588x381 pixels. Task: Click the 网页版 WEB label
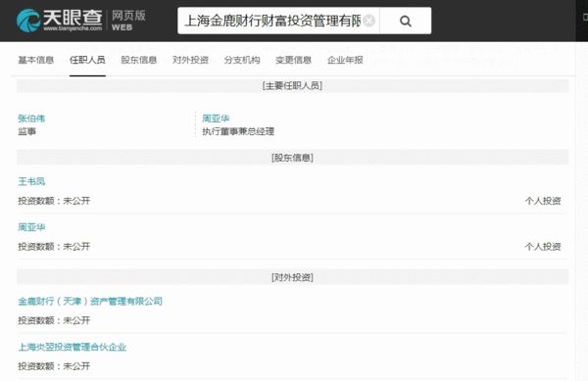coord(128,21)
